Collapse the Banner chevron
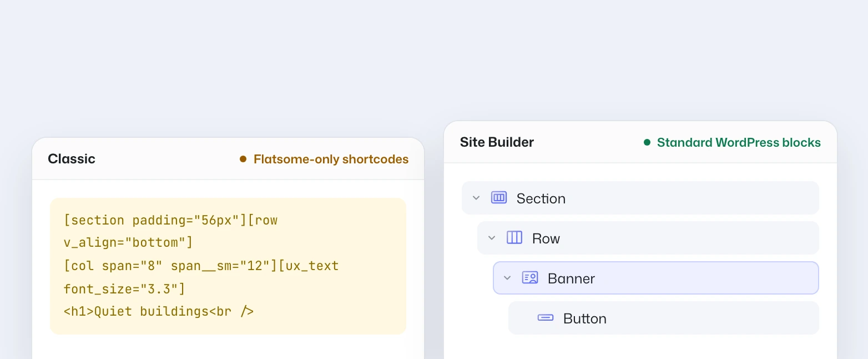Image resolution: width=868 pixels, height=359 pixels. tap(507, 278)
